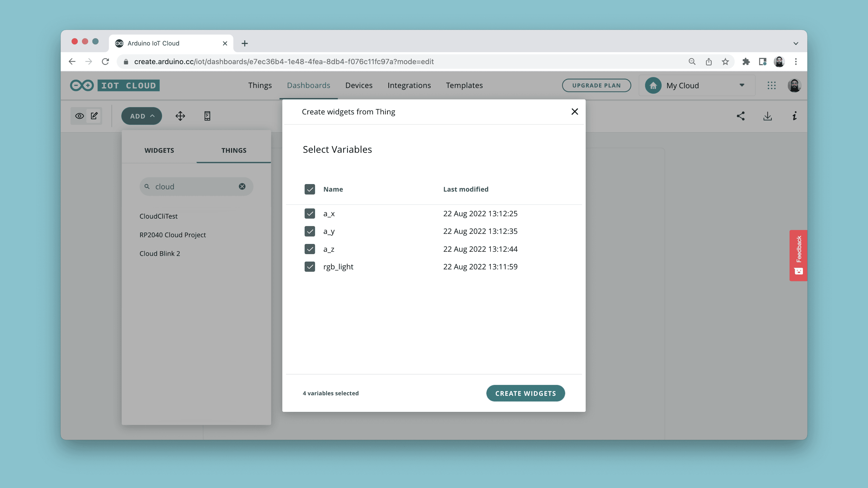The width and height of the screenshot is (868, 488).
Task: Expand the My Cloud dropdown
Action: 742,86
